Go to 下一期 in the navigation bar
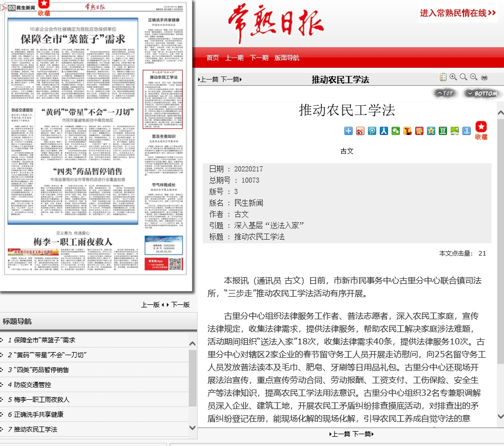 click(259, 58)
